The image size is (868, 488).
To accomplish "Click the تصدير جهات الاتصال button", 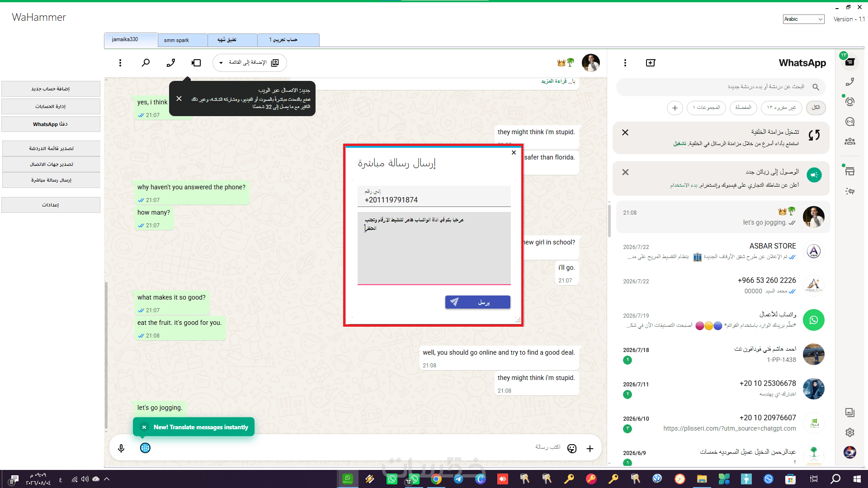I will tap(51, 164).
